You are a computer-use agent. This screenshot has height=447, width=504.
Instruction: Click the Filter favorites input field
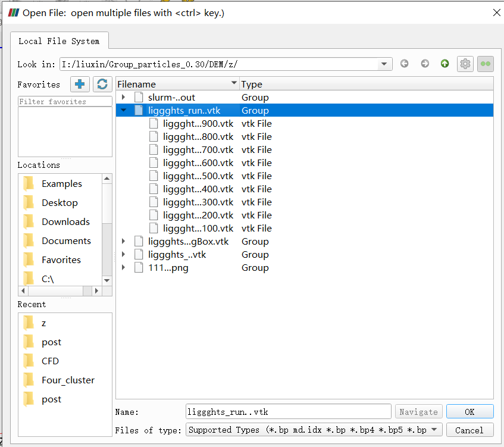tap(65, 102)
